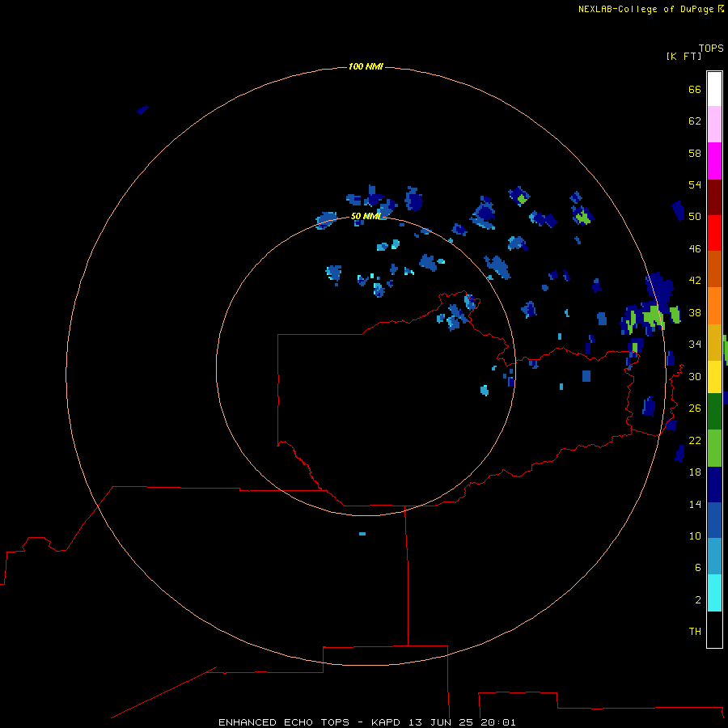Click the '42' legend value
Image resolution: width=728 pixels, height=728 pixels.
point(695,281)
